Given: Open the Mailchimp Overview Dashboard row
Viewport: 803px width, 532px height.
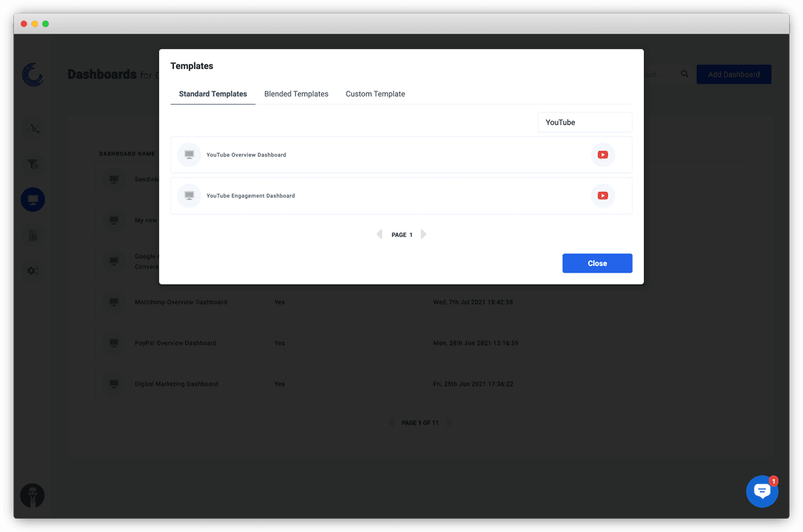Looking at the screenshot, I should [x=420, y=302].
